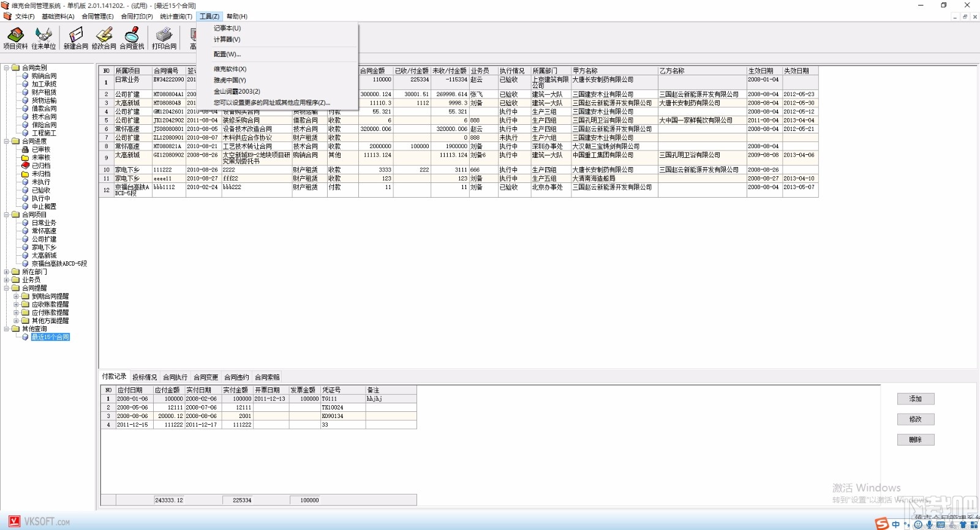Collapse the 合同提醒 tree node
This screenshot has height=530, width=980.
(7, 288)
